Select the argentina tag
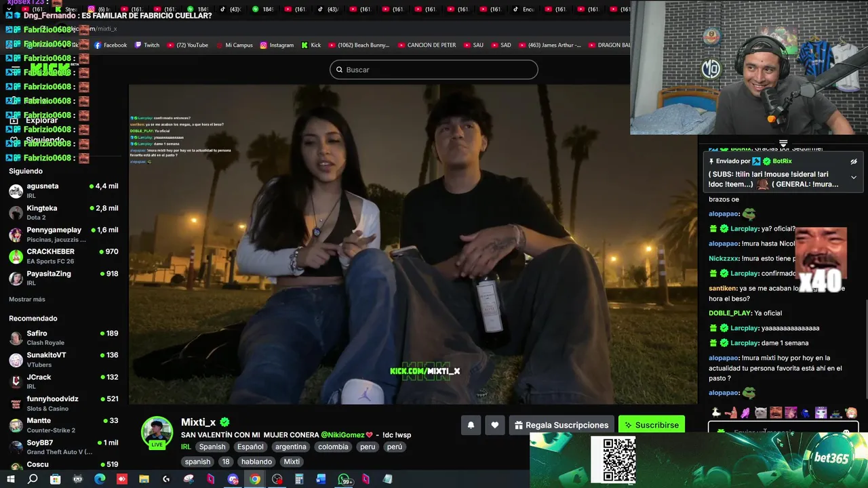The width and height of the screenshot is (868, 488). click(291, 447)
